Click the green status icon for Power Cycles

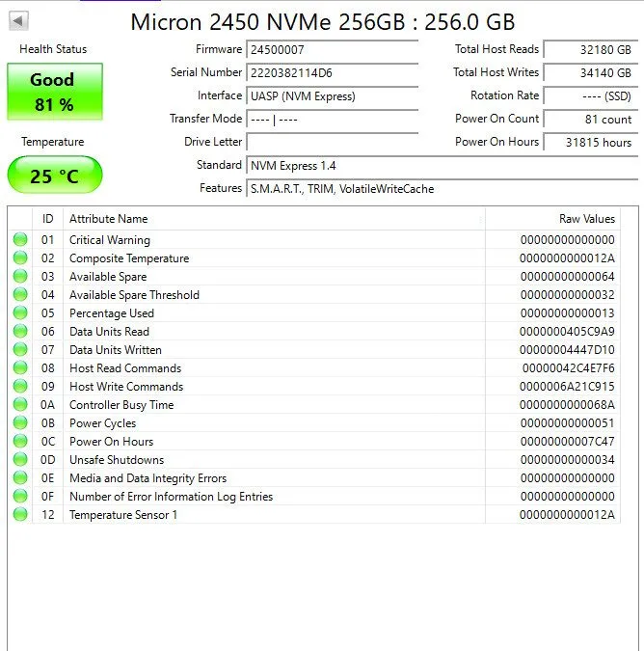coord(20,422)
